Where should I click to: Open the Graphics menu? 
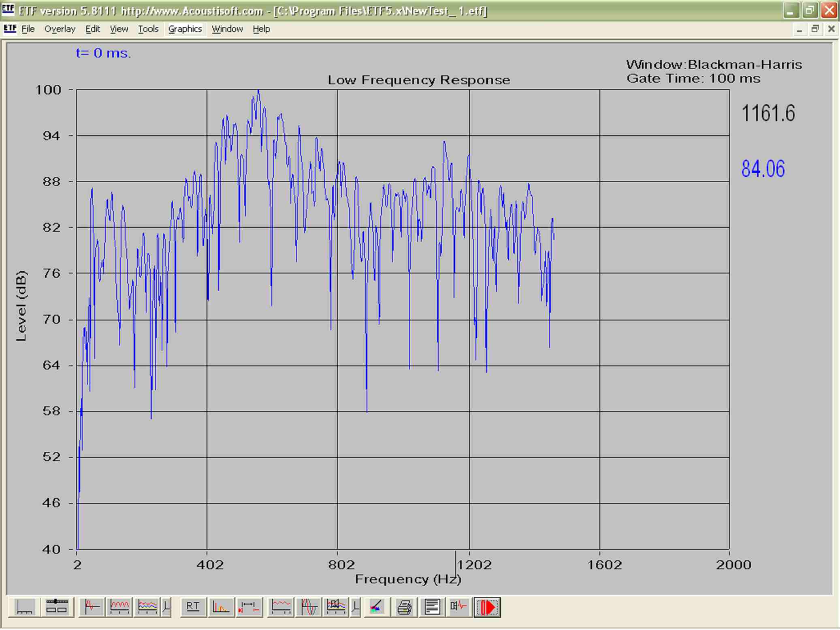[185, 29]
